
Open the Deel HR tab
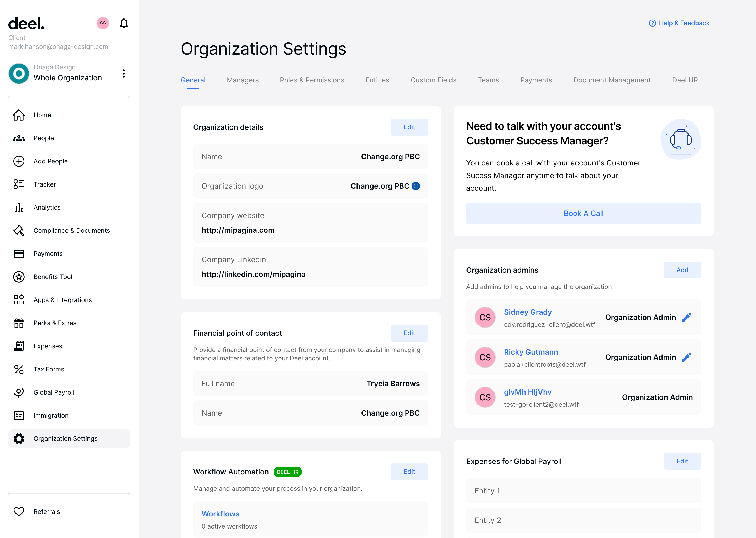point(685,80)
